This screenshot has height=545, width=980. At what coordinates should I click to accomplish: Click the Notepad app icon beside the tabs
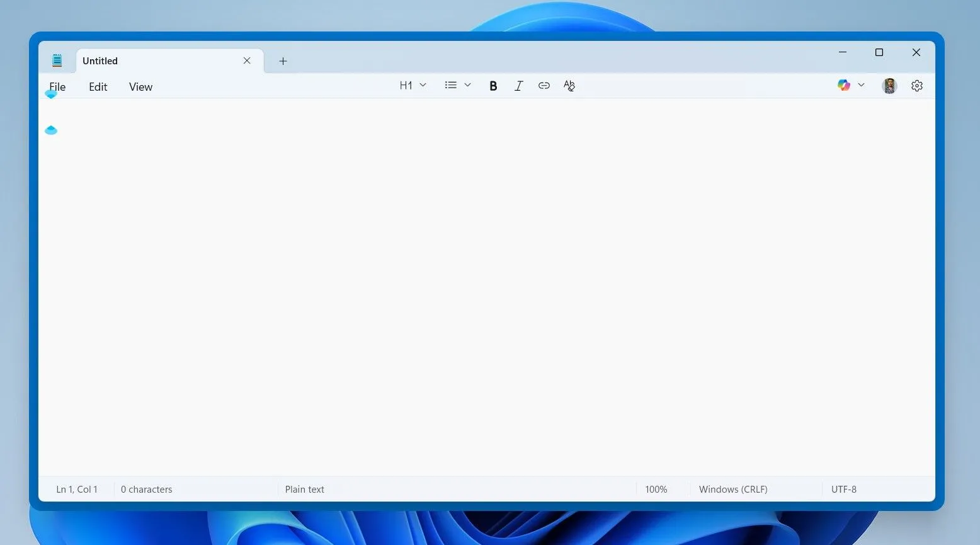tap(57, 60)
